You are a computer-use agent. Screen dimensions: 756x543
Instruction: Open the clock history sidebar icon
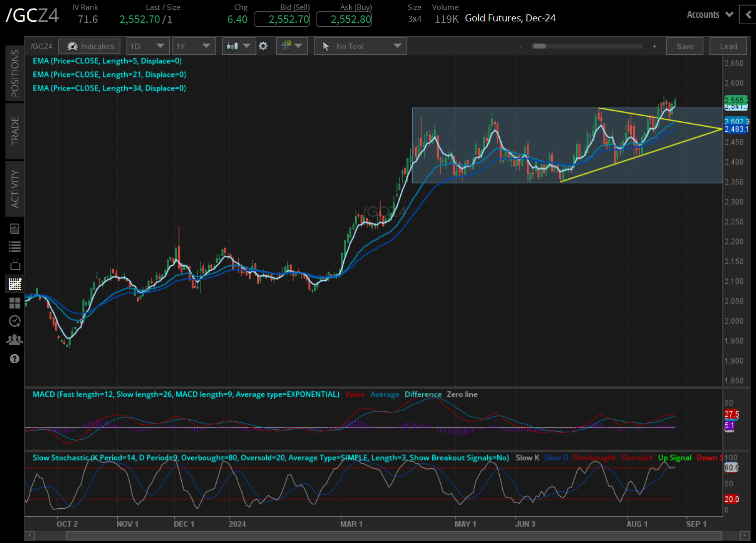15,321
